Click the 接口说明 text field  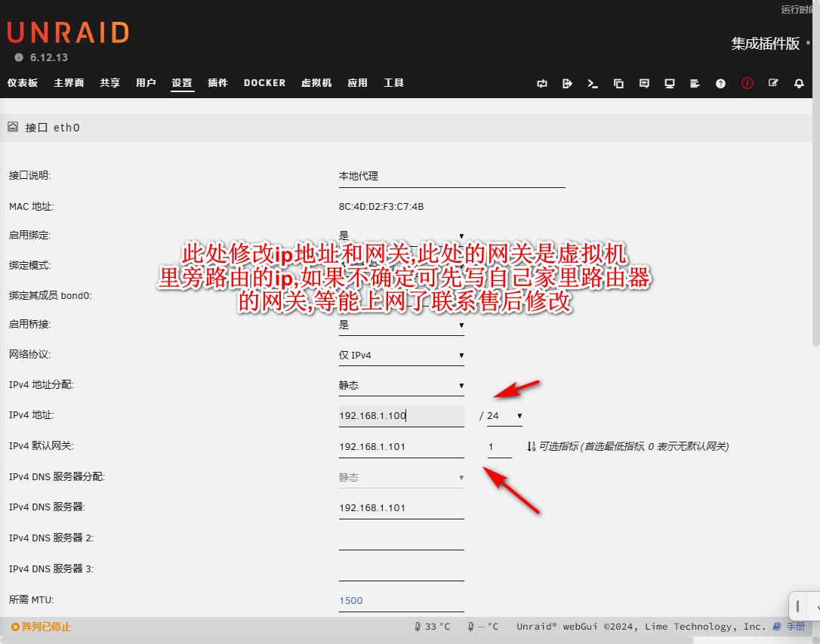452,177
